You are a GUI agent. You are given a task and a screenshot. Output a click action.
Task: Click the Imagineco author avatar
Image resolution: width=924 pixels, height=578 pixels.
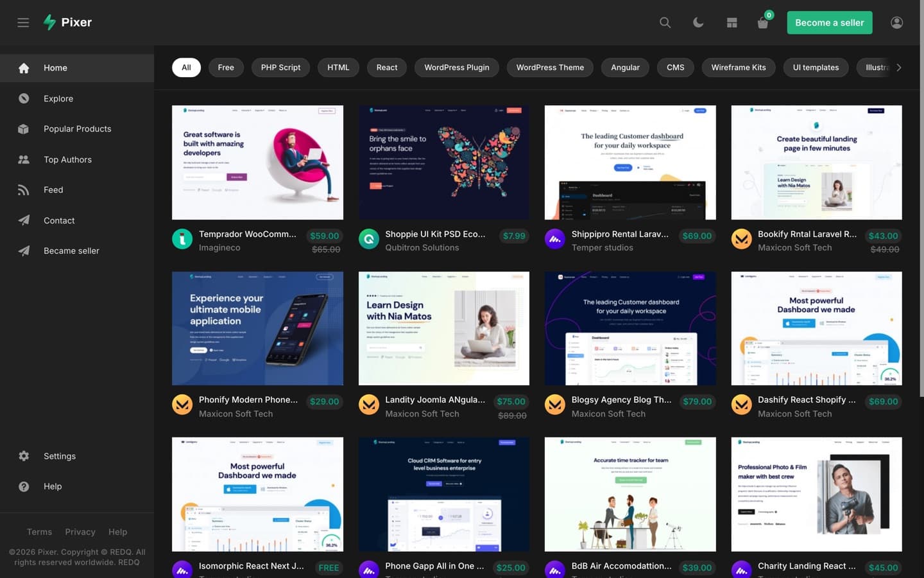tap(182, 239)
